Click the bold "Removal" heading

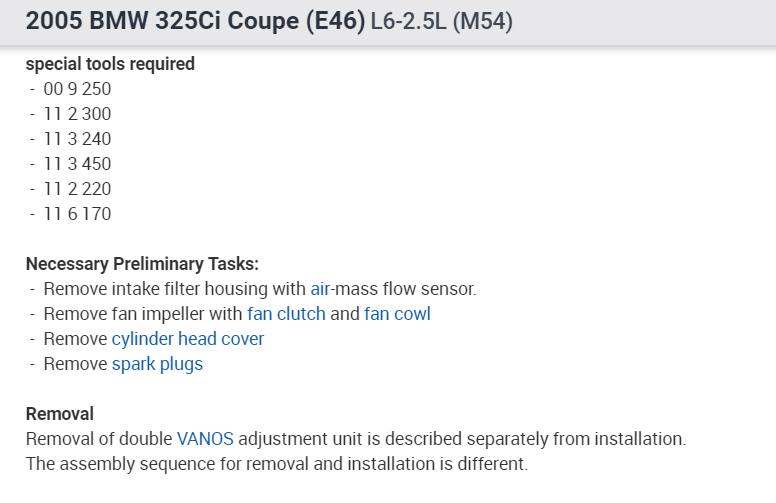pyautogui.click(x=59, y=414)
